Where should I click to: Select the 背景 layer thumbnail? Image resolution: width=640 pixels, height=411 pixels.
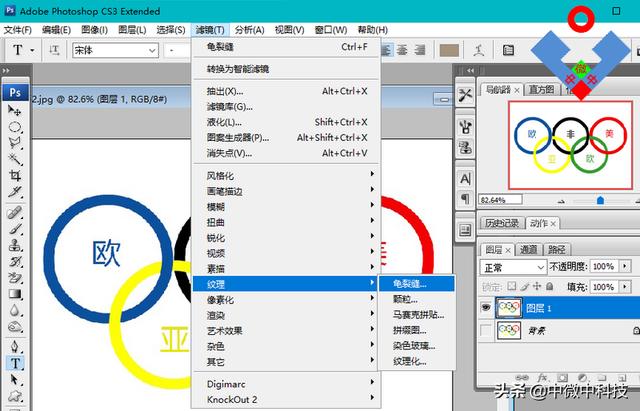pyautogui.click(x=509, y=330)
